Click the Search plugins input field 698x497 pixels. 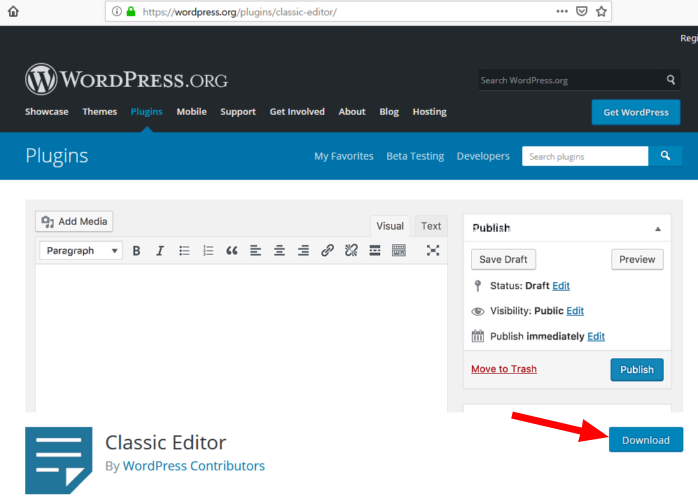point(585,156)
